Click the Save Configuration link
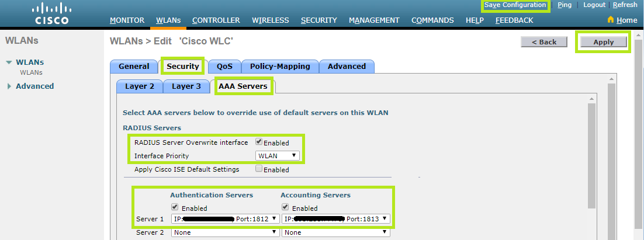This screenshot has height=240, width=644. 515,5
